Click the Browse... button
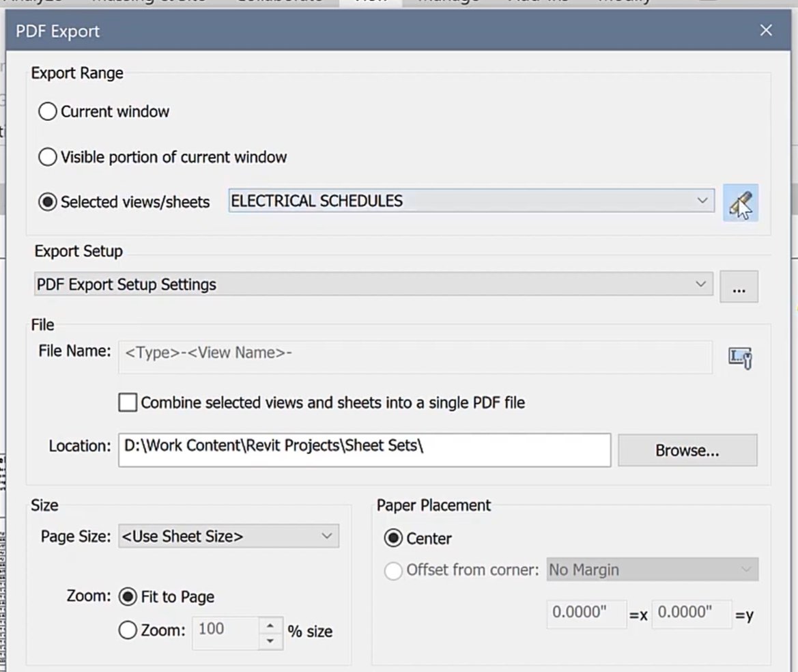The image size is (798, 672). [687, 450]
